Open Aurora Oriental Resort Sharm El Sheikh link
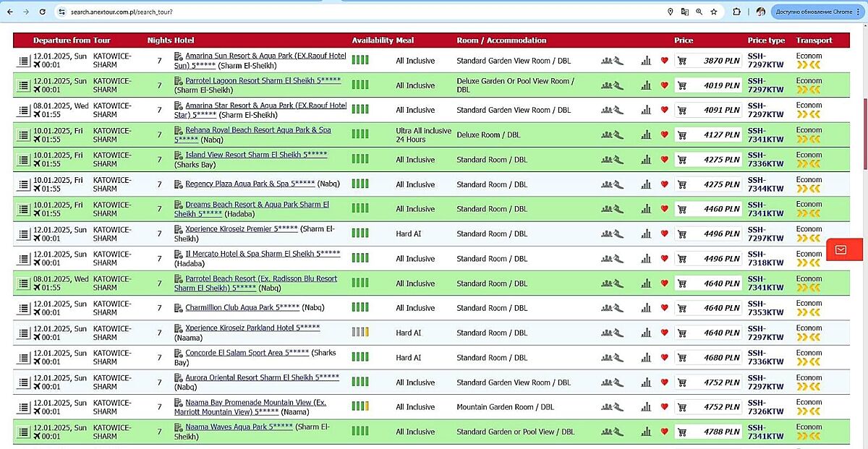Viewport: 868px width, 449px height. (262, 377)
